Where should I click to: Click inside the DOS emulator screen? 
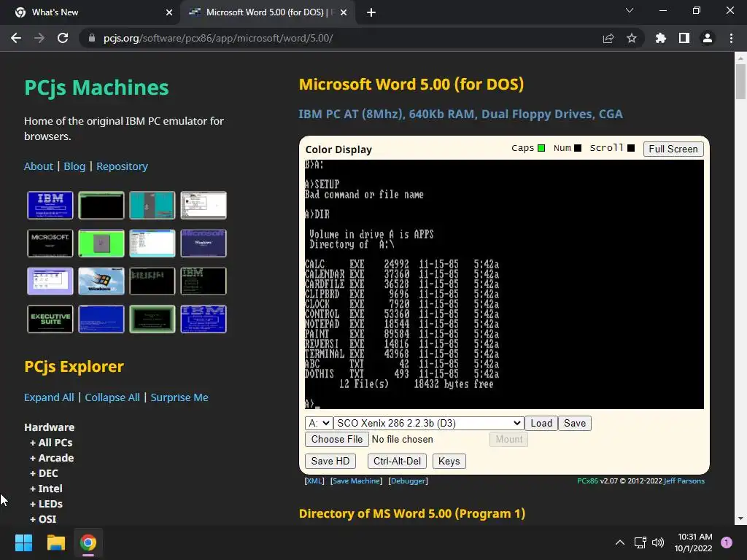click(x=504, y=284)
